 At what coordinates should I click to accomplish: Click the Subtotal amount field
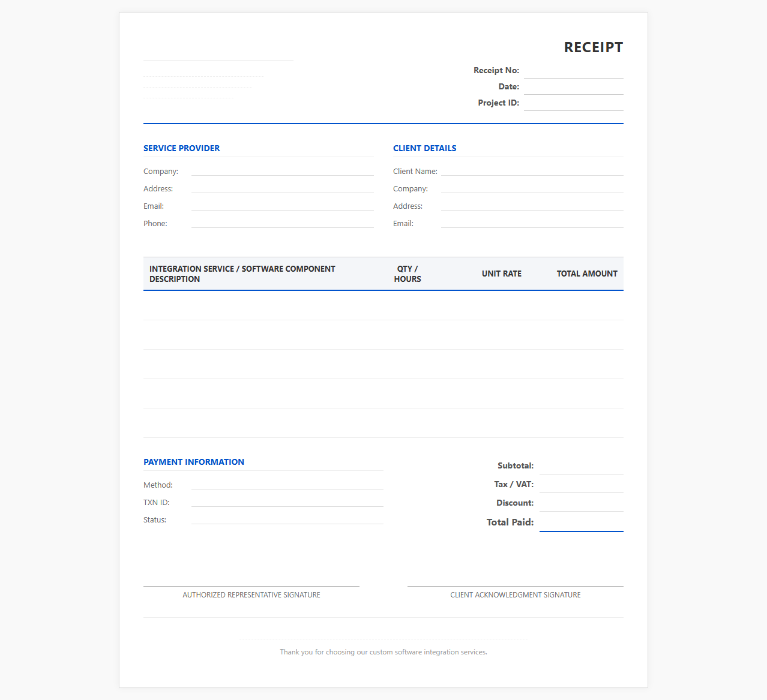[x=582, y=466]
